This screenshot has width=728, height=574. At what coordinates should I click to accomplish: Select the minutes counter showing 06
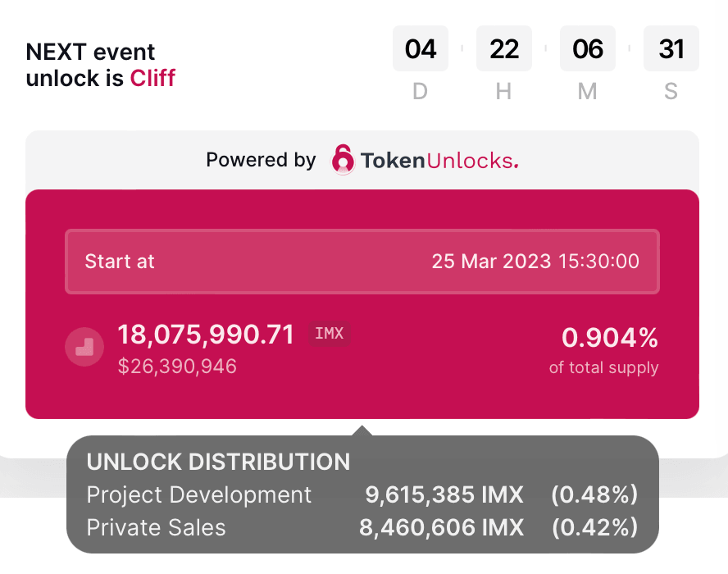tap(587, 48)
